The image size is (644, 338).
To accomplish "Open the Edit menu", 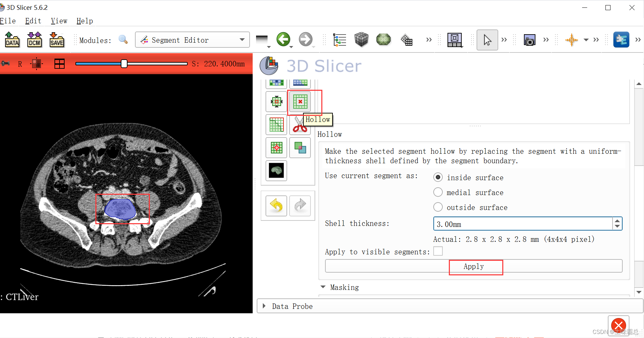I will [33, 21].
